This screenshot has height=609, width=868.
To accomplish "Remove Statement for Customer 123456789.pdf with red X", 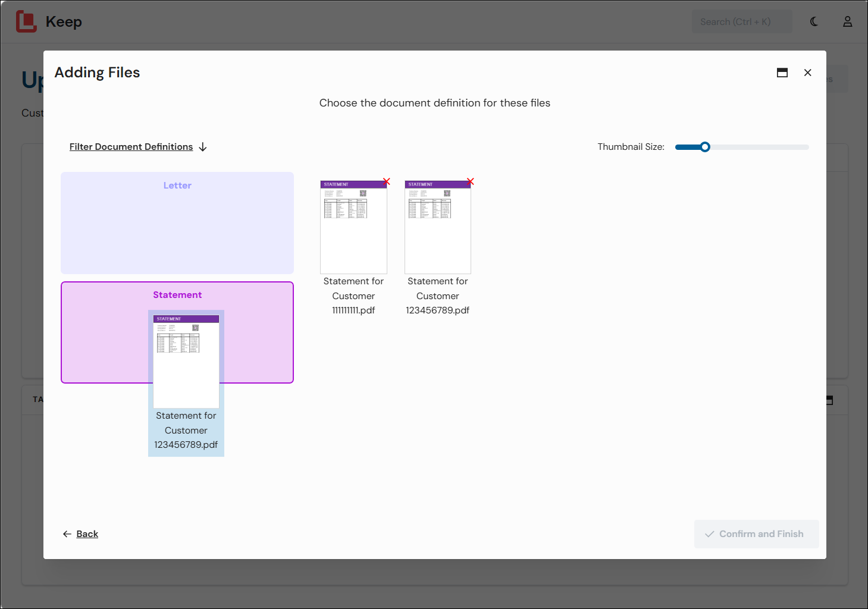I will click(x=470, y=181).
